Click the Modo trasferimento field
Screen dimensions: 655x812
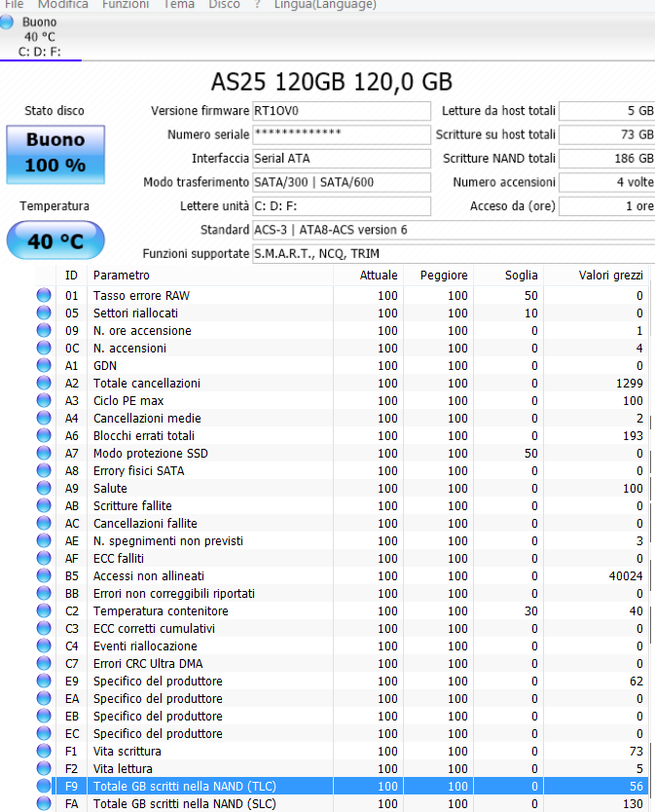point(342,182)
